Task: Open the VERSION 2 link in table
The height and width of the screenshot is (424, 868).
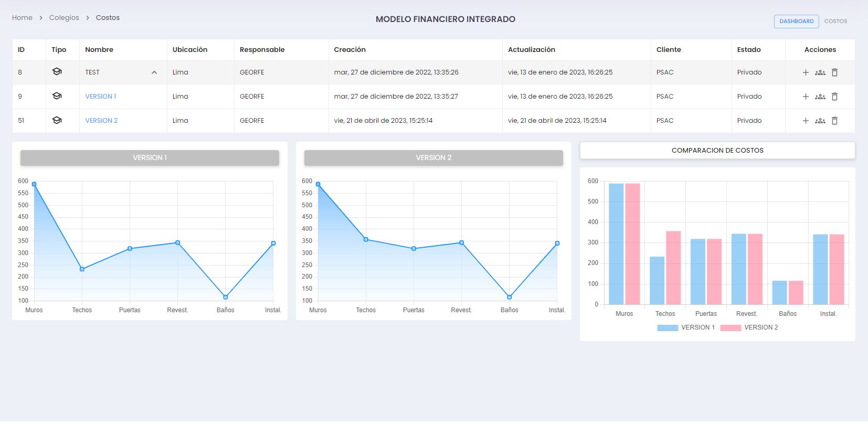Action: point(101,121)
